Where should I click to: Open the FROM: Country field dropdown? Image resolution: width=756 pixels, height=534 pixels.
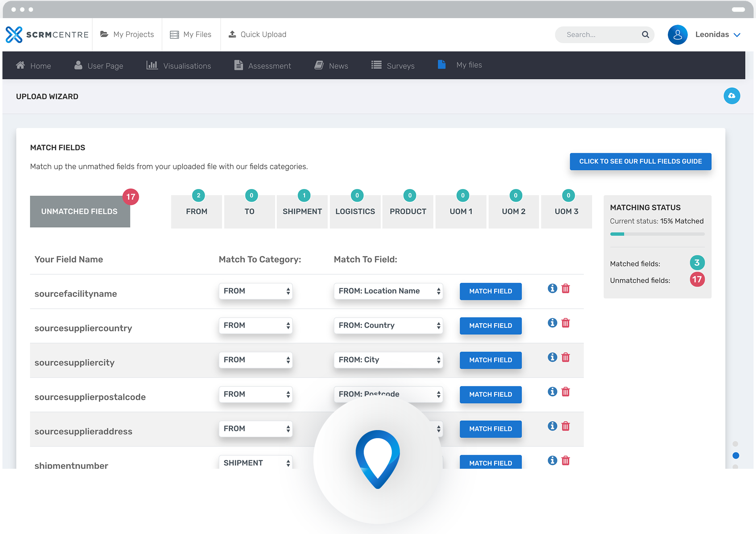click(x=388, y=325)
